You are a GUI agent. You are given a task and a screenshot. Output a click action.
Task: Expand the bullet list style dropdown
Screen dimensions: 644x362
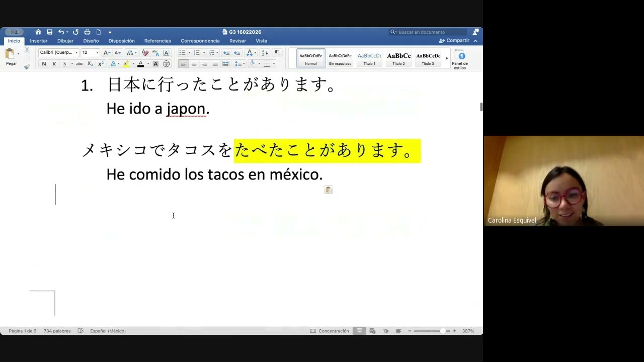[x=189, y=53]
